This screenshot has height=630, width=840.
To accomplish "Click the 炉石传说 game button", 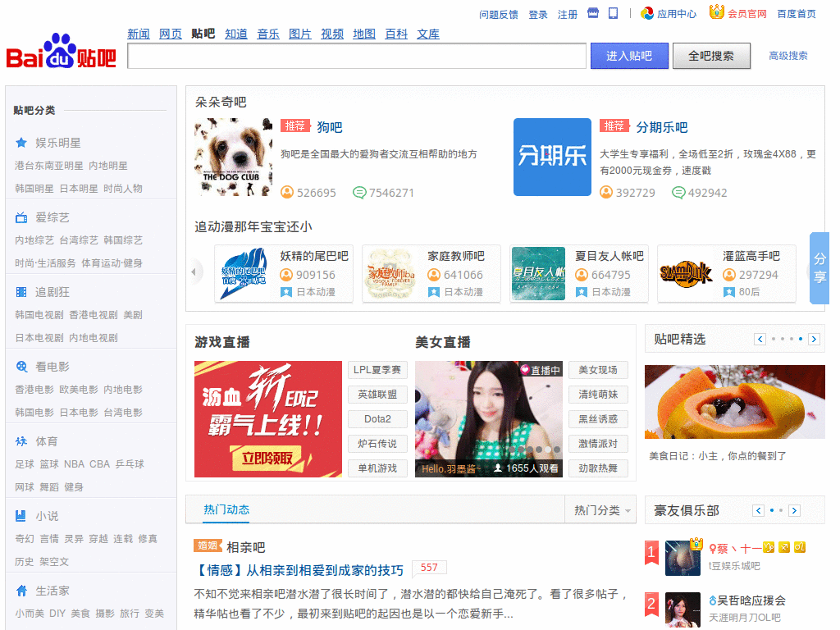I will 377,444.
